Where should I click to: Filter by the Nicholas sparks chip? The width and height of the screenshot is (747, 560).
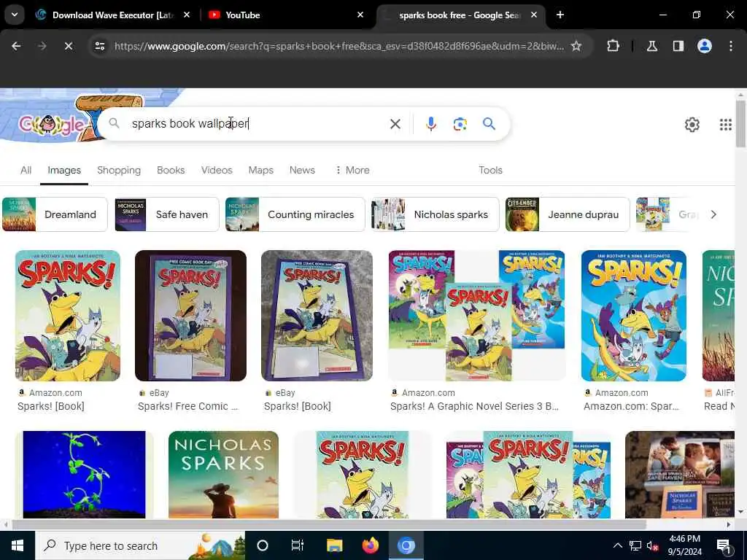(x=435, y=214)
